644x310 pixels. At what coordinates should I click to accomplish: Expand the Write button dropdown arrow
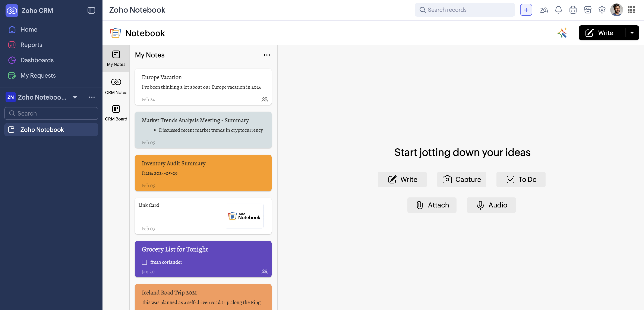[632, 33]
